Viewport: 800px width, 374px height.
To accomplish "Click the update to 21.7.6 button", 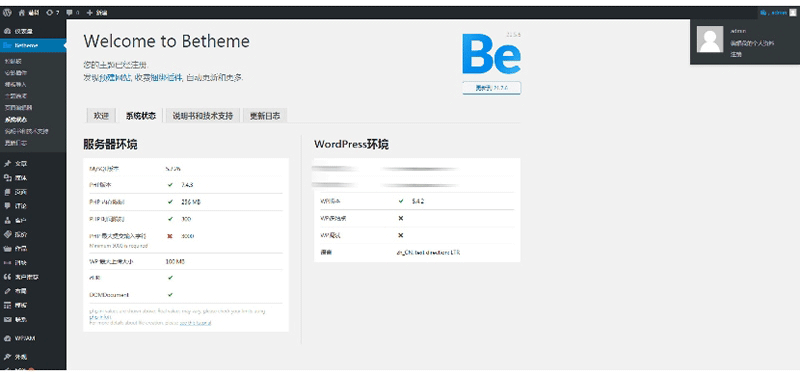I will (x=491, y=88).
